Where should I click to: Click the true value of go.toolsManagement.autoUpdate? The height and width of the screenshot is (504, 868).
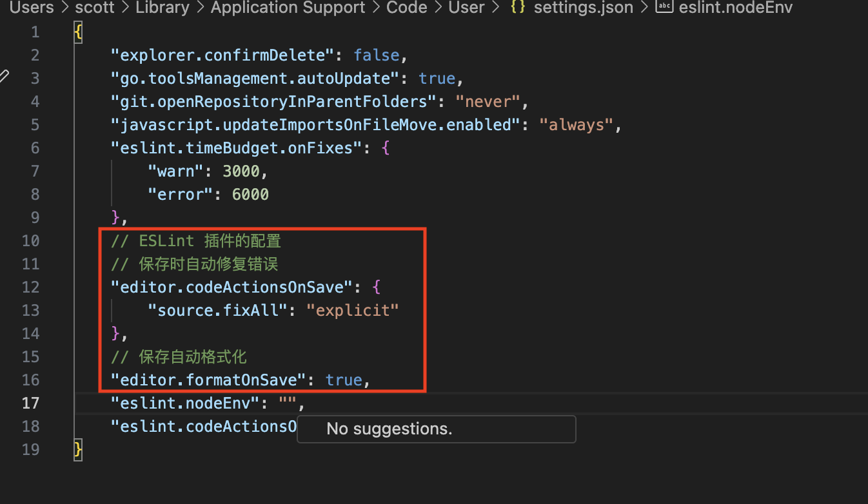[x=437, y=79]
